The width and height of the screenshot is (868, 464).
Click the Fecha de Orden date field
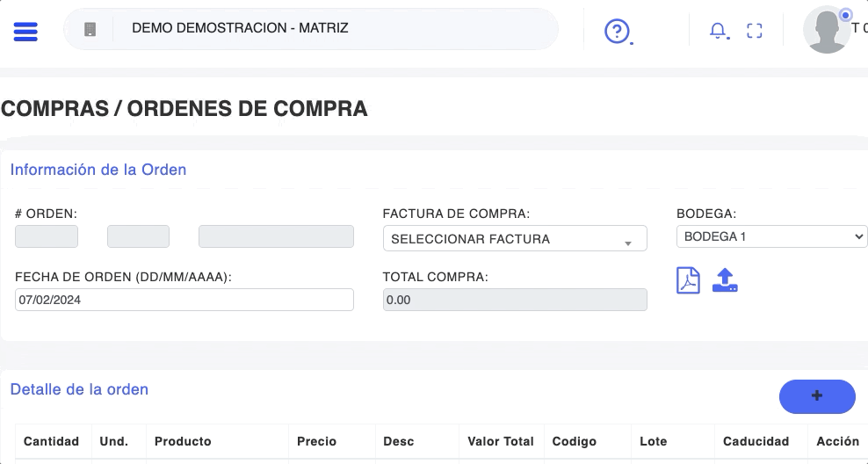point(184,300)
